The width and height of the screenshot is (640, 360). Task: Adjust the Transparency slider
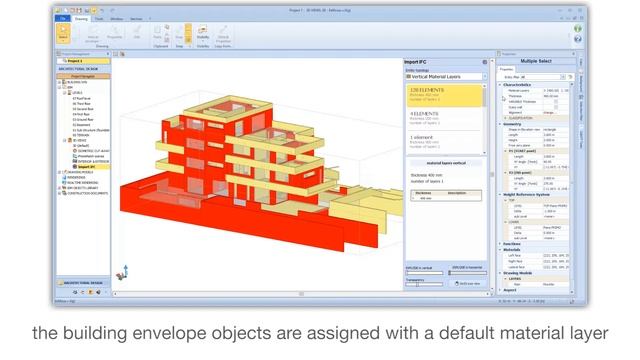[x=424, y=284]
